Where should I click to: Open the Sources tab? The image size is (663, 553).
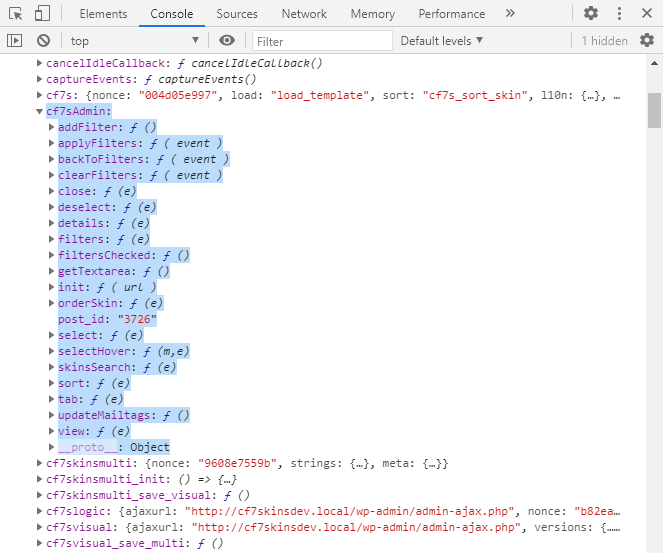click(237, 14)
